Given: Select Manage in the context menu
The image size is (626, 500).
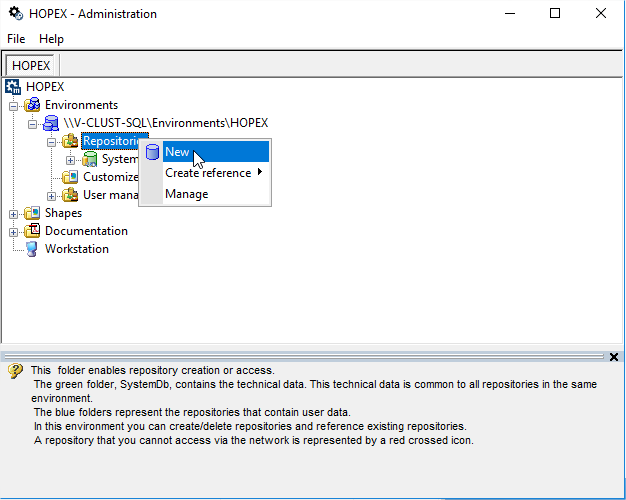Looking at the screenshot, I should coord(186,194).
